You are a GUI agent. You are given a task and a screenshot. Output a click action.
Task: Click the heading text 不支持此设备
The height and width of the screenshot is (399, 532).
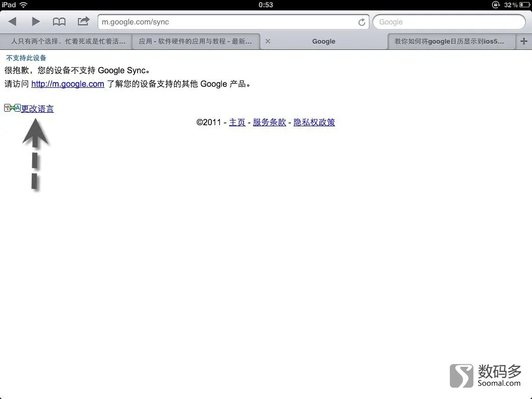point(26,58)
